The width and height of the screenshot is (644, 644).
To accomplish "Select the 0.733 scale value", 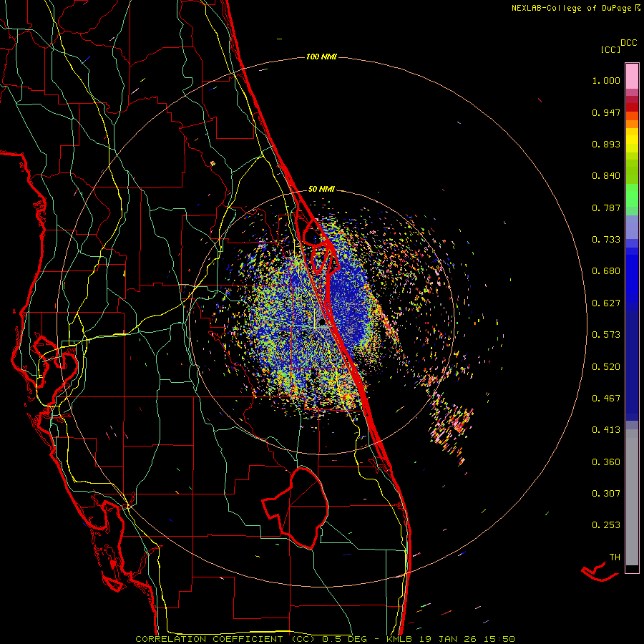I will click(x=606, y=240).
